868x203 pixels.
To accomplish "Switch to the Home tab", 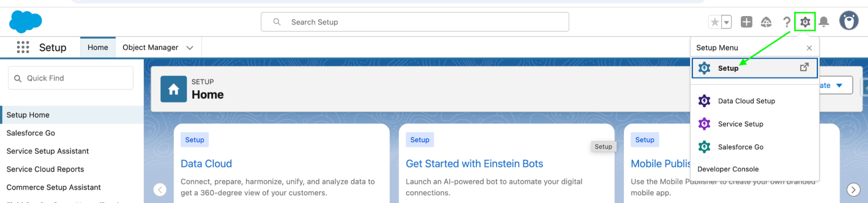I will (98, 47).
